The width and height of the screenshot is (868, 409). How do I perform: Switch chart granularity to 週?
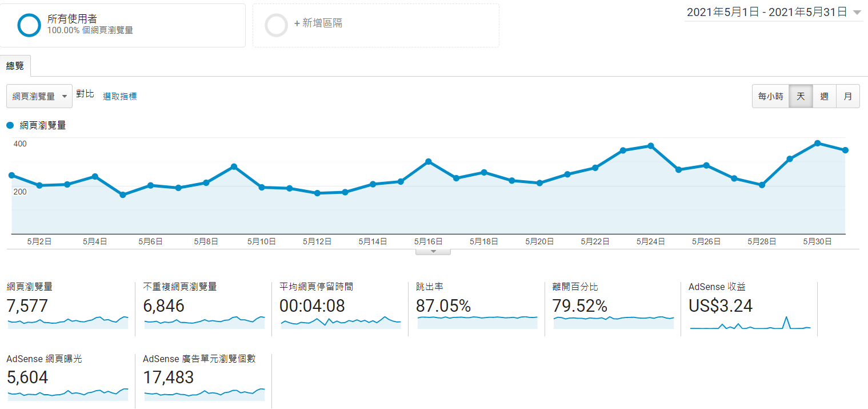point(824,96)
